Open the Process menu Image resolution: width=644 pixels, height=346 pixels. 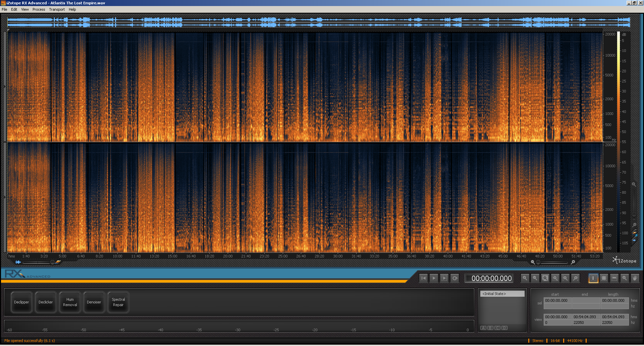click(39, 9)
